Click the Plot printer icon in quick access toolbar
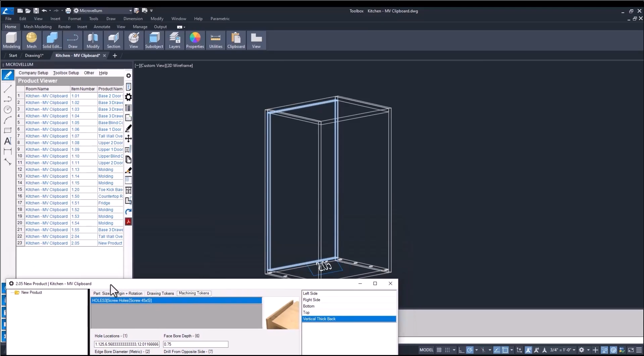Image resolution: width=644 pixels, height=356 pixels. pos(68,11)
